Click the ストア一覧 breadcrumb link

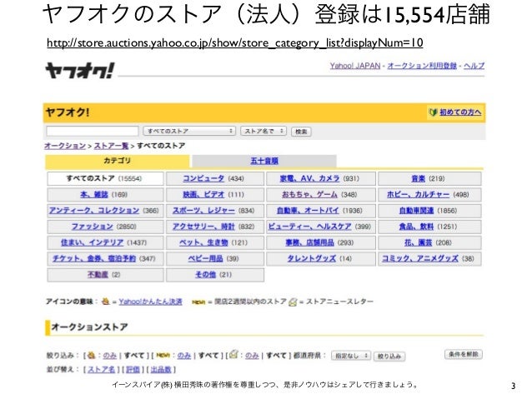pos(111,146)
